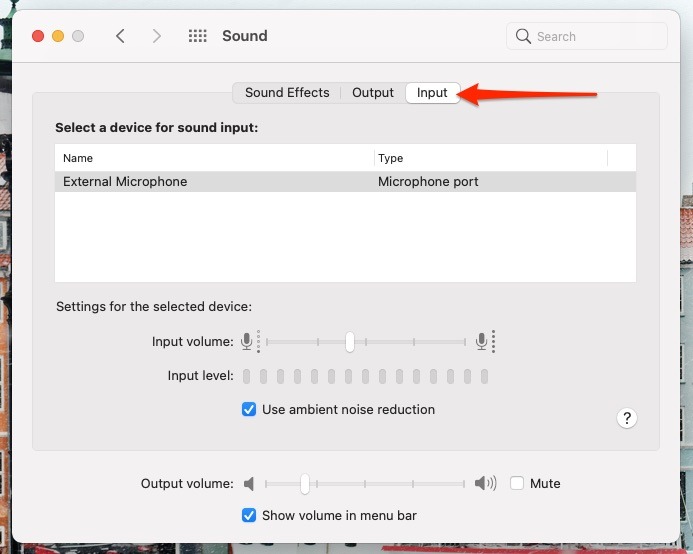Switch to the Sound Effects tab
The image size is (693, 554).
(x=287, y=93)
